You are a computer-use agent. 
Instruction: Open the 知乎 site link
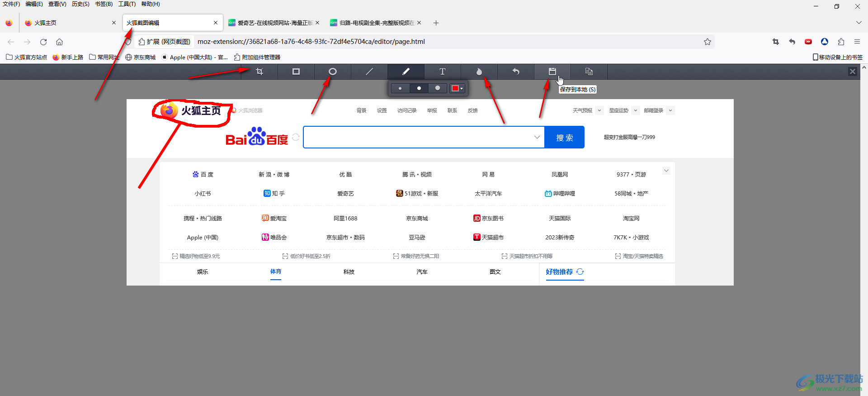274,193
